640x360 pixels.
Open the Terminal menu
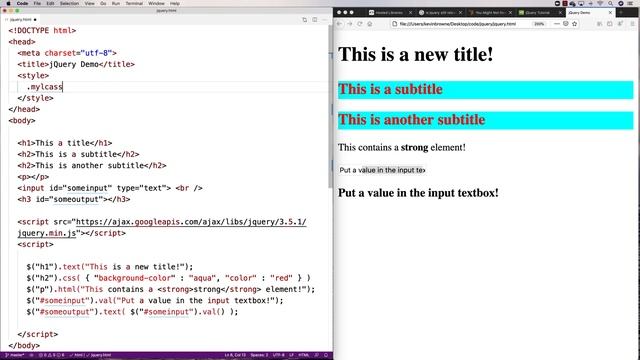(134, 3)
